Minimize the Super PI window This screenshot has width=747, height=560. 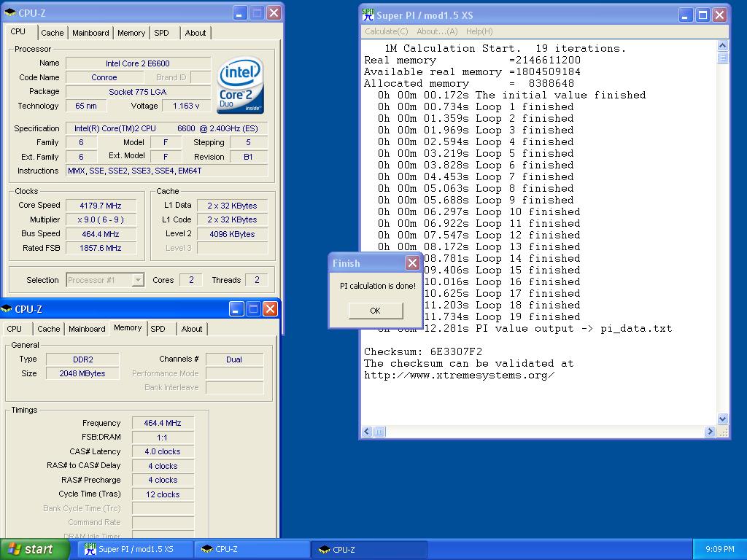click(x=686, y=15)
